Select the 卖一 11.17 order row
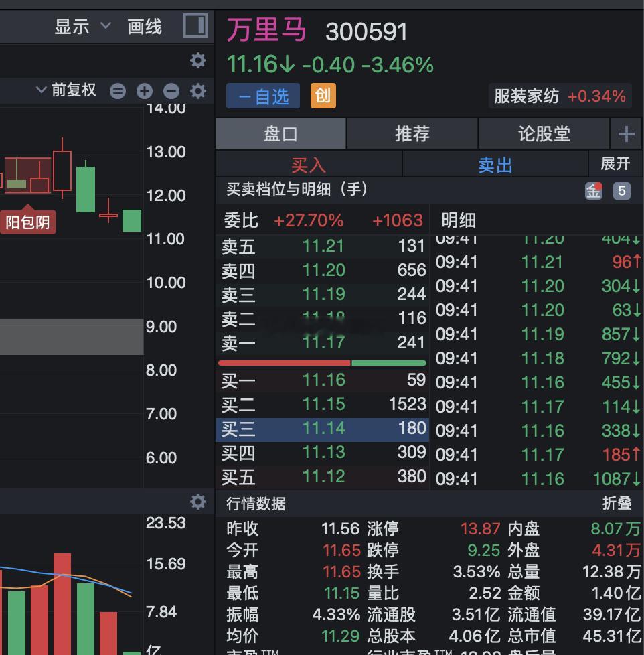Image resolution: width=644 pixels, height=655 pixels. point(323,342)
